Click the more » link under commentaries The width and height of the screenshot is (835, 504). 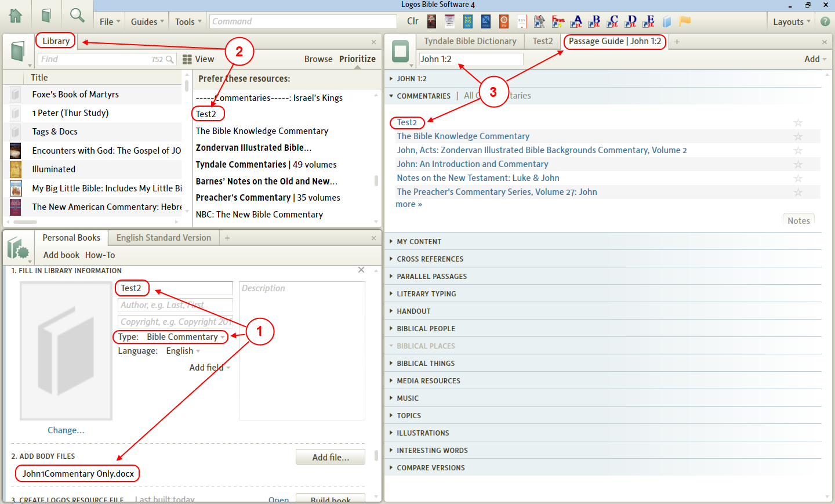[409, 204]
